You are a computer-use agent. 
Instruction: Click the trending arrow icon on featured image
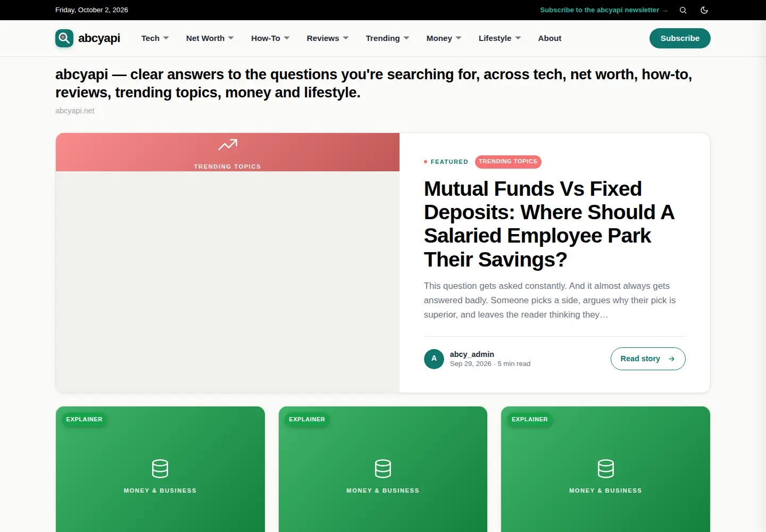(228, 145)
